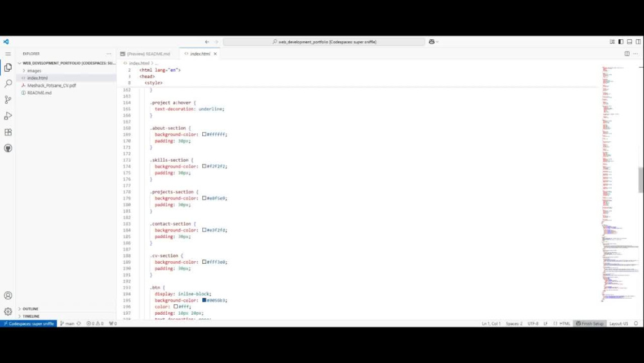This screenshot has height=363, width=644.
Task: Click the .skills-section selector line
Action: (x=171, y=160)
